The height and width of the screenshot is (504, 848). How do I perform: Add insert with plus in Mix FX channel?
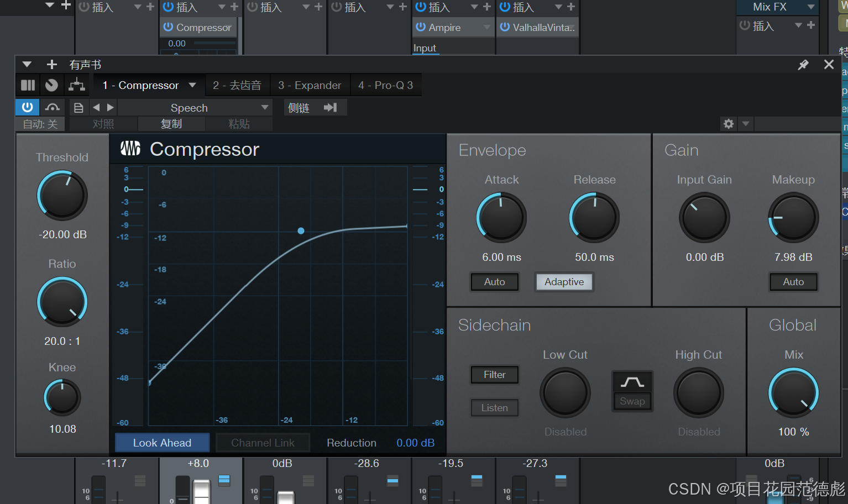pos(811,25)
